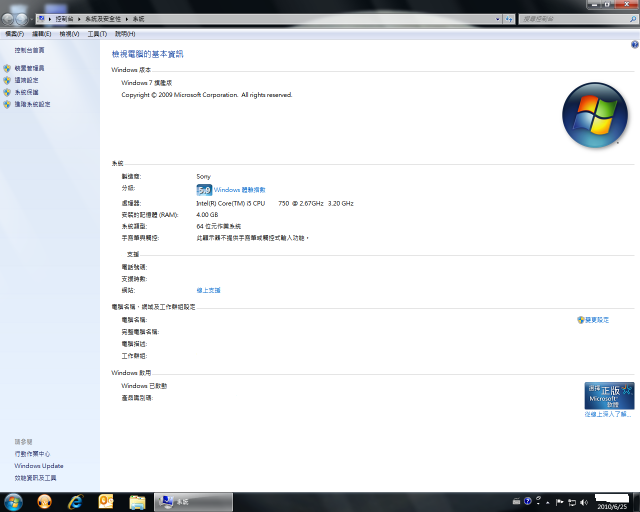This screenshot has height=512, width=640.
Task: Open the 檔案(F) menu
Action: [x=14, y=34]
